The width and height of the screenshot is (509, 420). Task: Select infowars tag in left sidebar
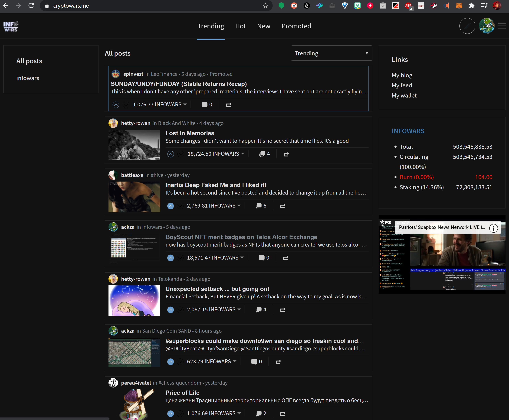click(28, 78)
